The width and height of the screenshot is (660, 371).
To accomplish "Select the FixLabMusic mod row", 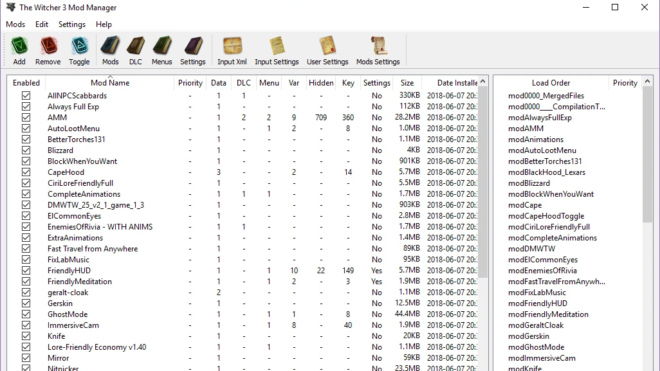I will pos(243,260).
